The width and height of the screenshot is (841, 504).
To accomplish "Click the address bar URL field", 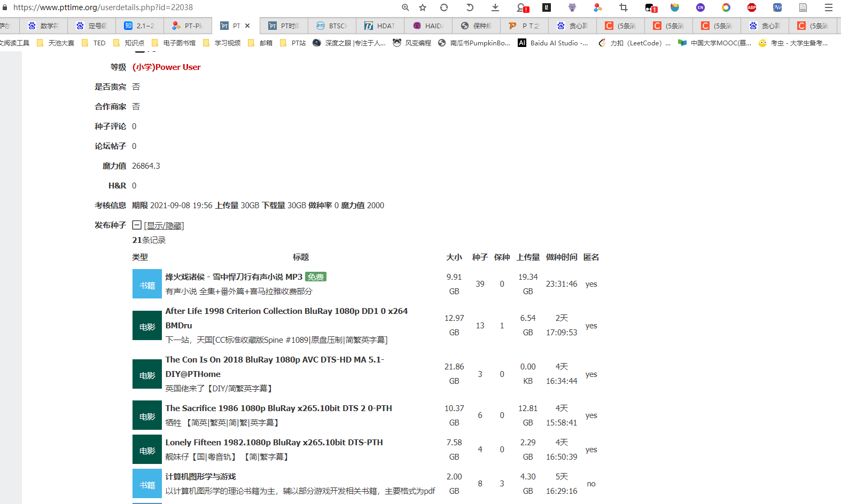I will click(203, 7).
